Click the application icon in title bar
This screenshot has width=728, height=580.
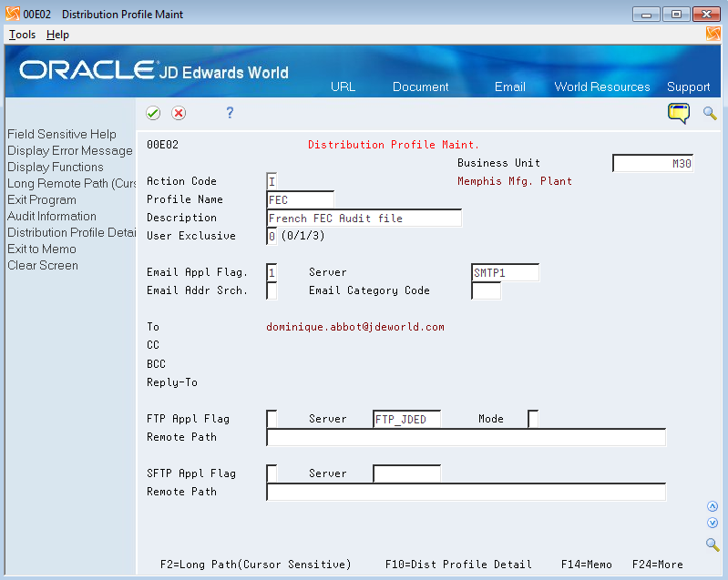coord(13,14)
